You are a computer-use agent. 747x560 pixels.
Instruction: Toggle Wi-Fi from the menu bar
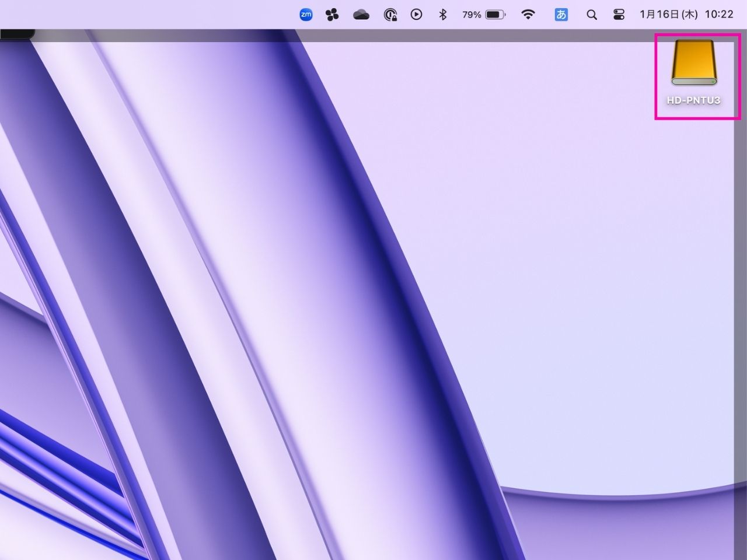point(529,15)
